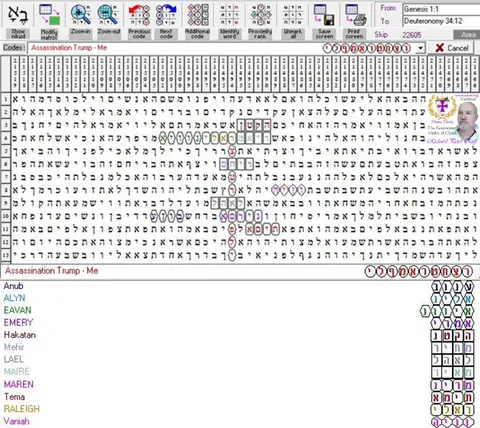Go to the Next code
The image size is (480, 428).
coord(166,21)
